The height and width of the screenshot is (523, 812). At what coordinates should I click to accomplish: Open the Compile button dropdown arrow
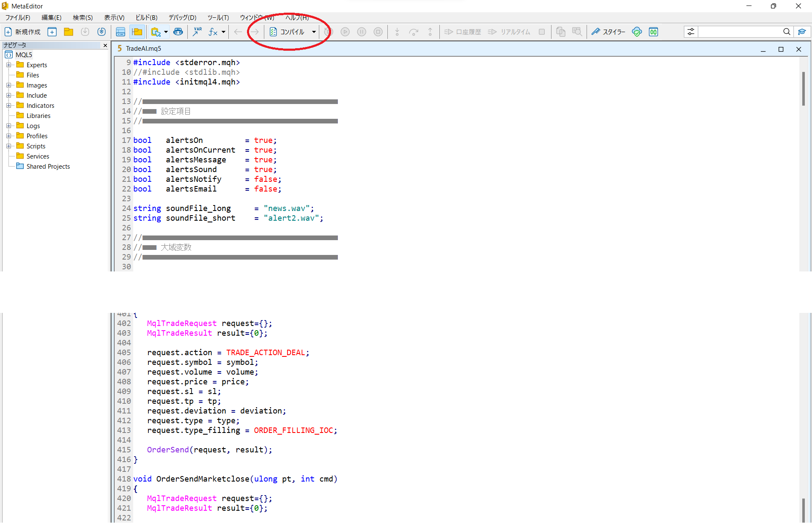tap(314, 32)
